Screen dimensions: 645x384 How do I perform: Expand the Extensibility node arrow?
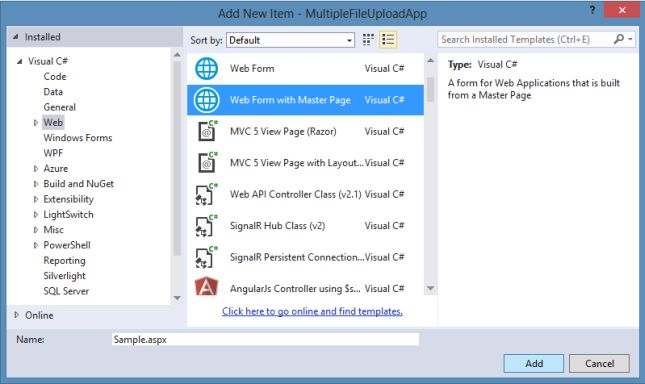[36, 199]
